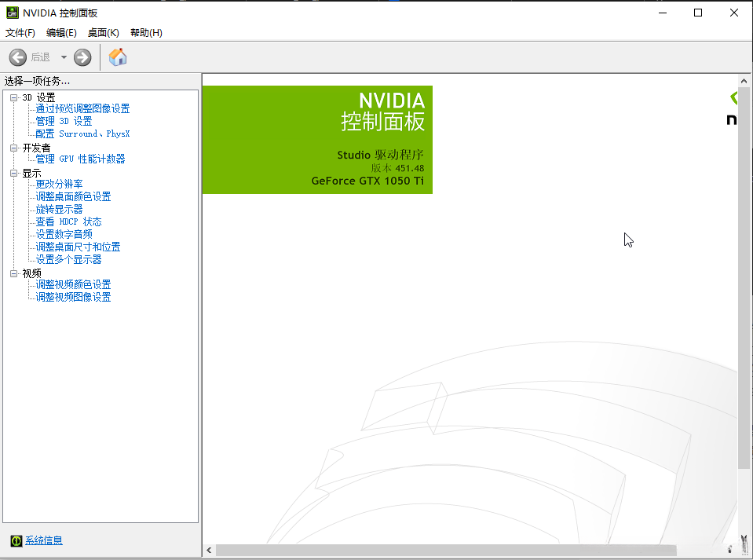Select 管理 GPU 性能计数器

point(80,159)
